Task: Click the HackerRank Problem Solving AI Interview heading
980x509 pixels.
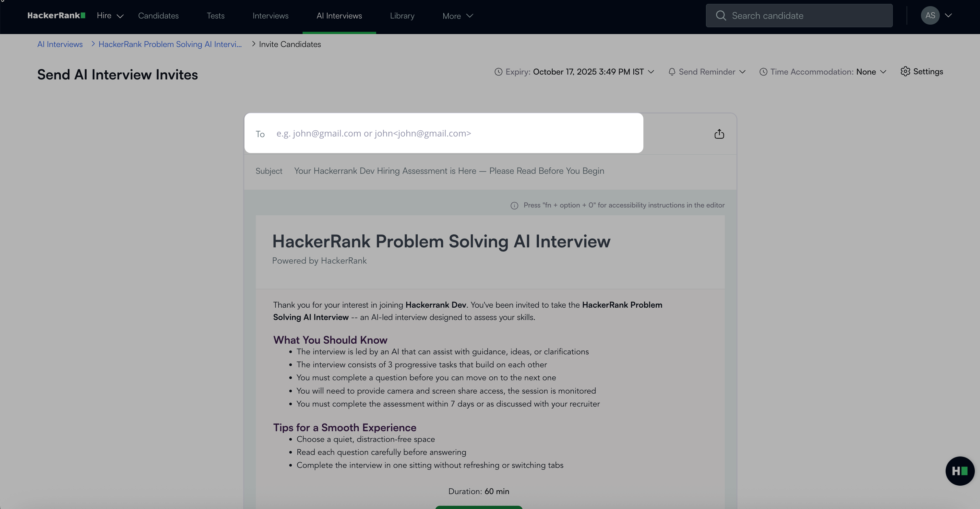Action: coord(441,242)
